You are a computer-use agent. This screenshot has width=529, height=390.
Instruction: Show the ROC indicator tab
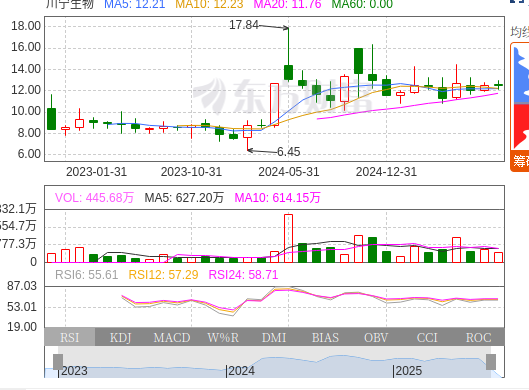click(478, 337)
